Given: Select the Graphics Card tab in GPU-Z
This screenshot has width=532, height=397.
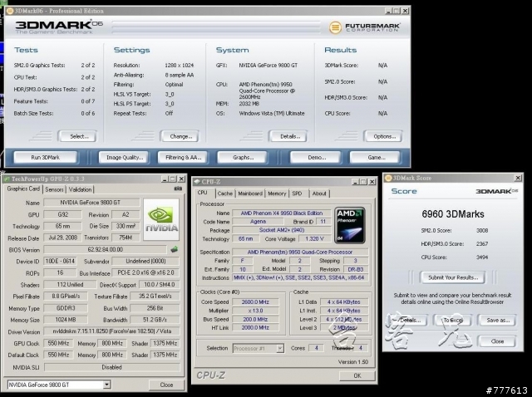Looking at the screenshot, I should 23,189.
